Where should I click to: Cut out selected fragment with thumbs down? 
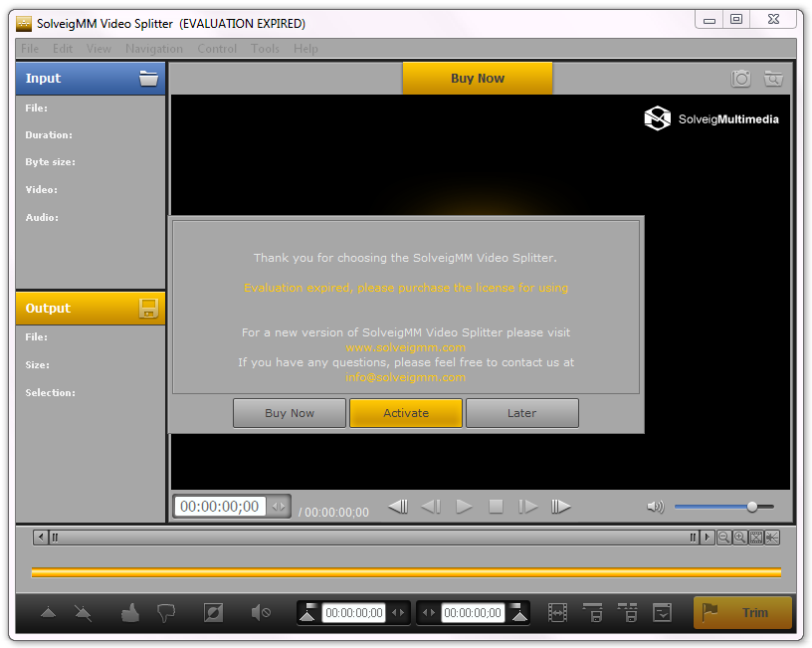coord(166,613)
